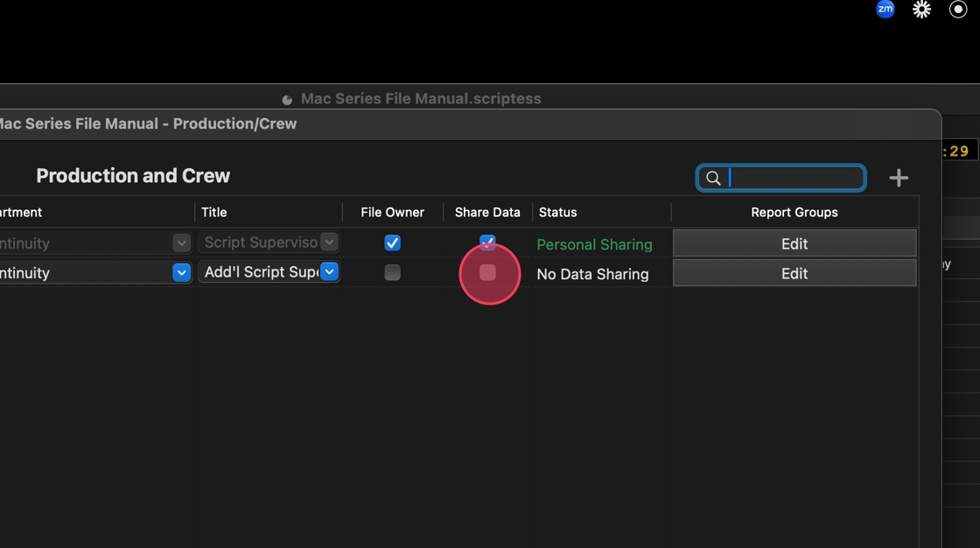Click the screen recording menu bar icon
980x548 pixels.
pyautogui.click(x=958, y=10)
